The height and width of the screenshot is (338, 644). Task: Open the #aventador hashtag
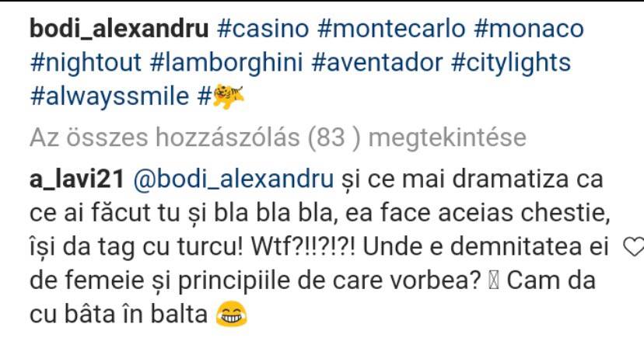click(377, 63)
